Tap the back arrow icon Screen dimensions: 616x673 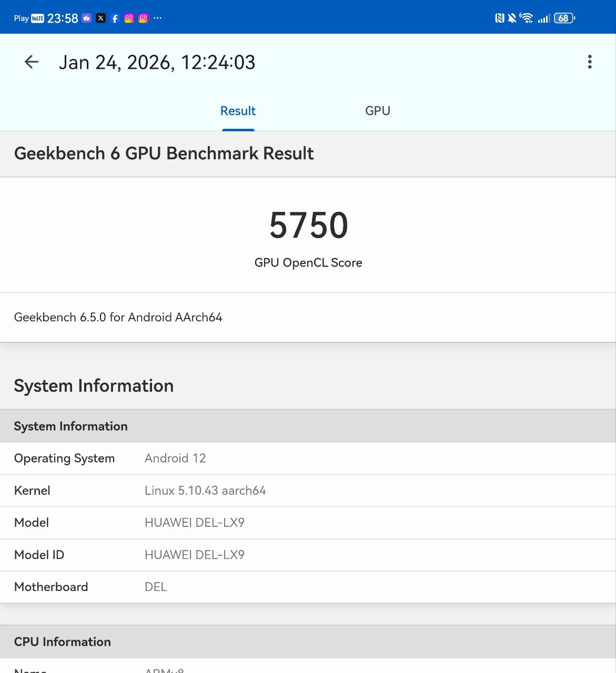tap(32, 62)
